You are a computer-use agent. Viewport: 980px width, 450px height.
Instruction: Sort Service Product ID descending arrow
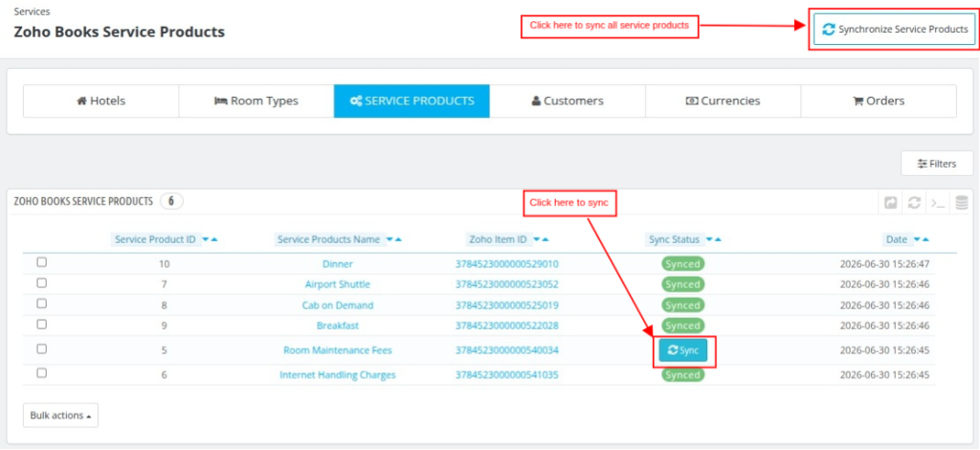click(x=205, y=239)
